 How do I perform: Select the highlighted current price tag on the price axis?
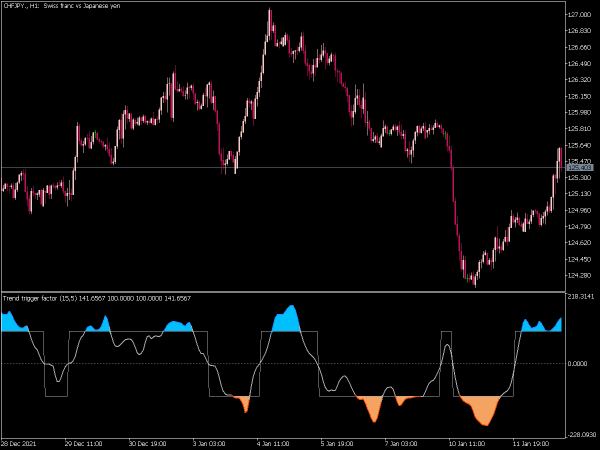click(580, 168)
